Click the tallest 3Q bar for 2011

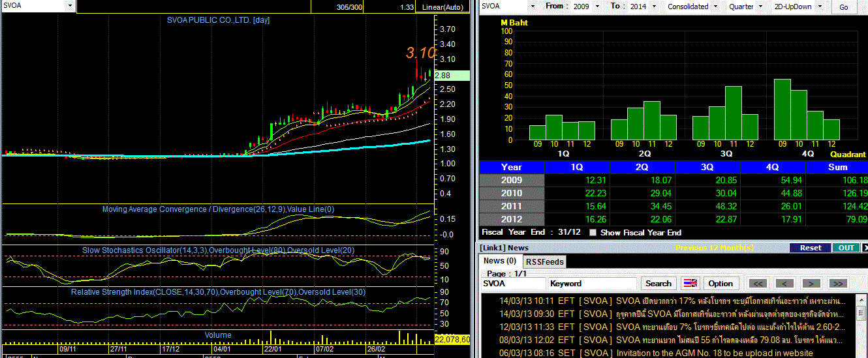(734, 113)
